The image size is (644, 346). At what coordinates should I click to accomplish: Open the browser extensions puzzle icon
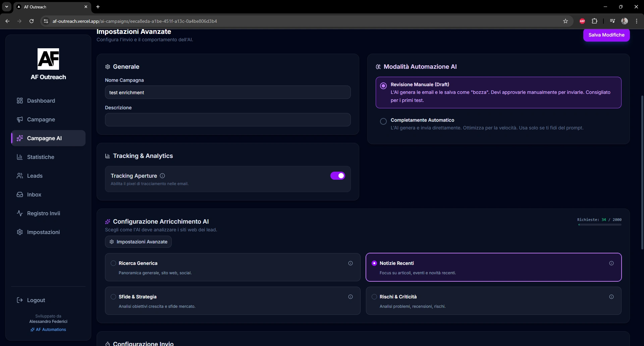pos(595,21)
